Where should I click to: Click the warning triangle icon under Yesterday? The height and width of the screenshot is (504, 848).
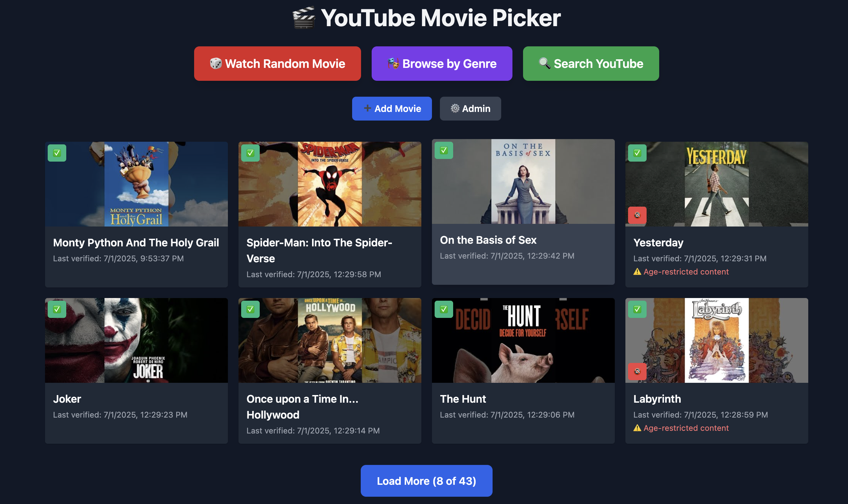(637, 272)
